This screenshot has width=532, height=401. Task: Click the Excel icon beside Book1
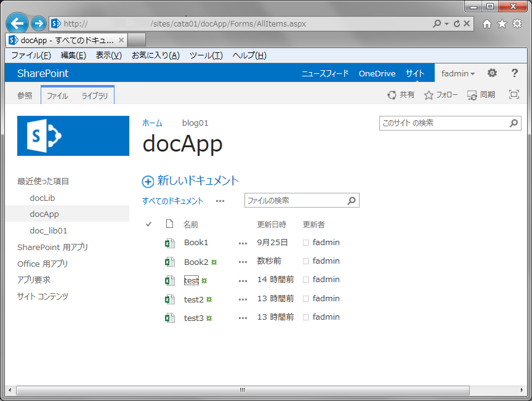pos(169,243)
